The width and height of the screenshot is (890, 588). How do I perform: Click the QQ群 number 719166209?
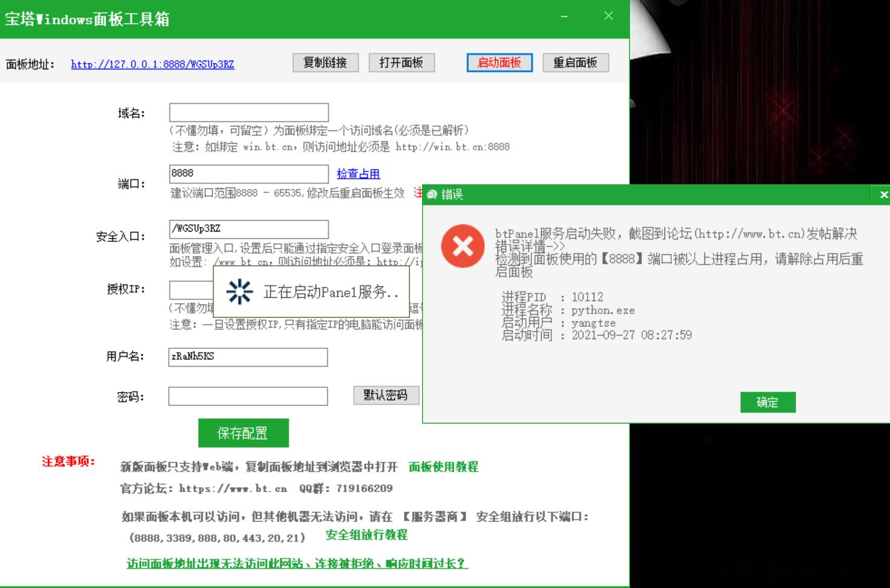(365, 488)
